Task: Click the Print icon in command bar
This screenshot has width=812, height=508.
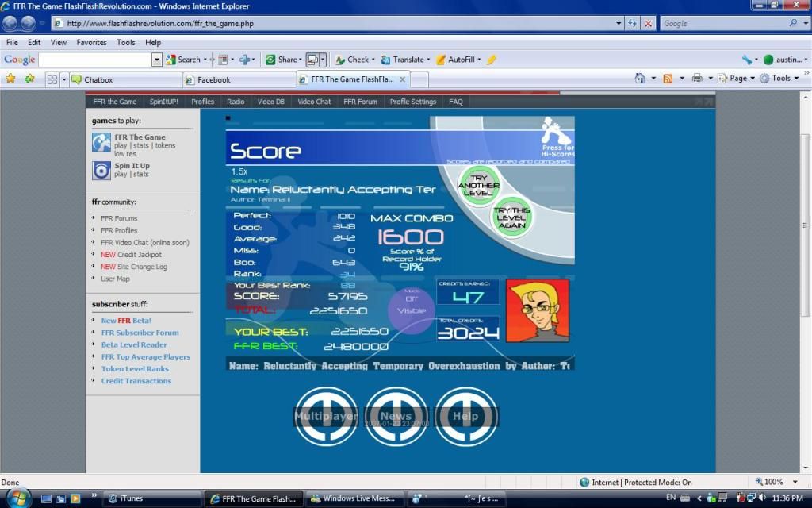Action: [x=697, y=79]
